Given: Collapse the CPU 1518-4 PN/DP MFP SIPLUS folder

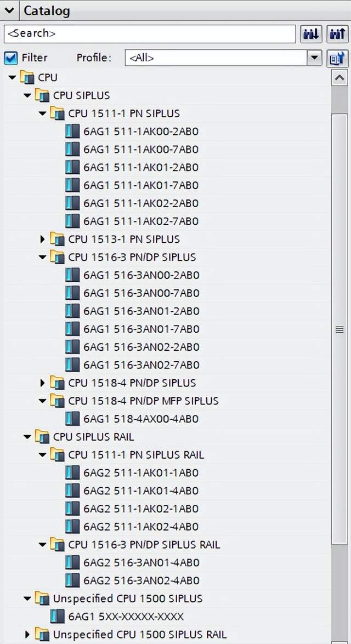Looking at the screenshot, I should [42, 401].
